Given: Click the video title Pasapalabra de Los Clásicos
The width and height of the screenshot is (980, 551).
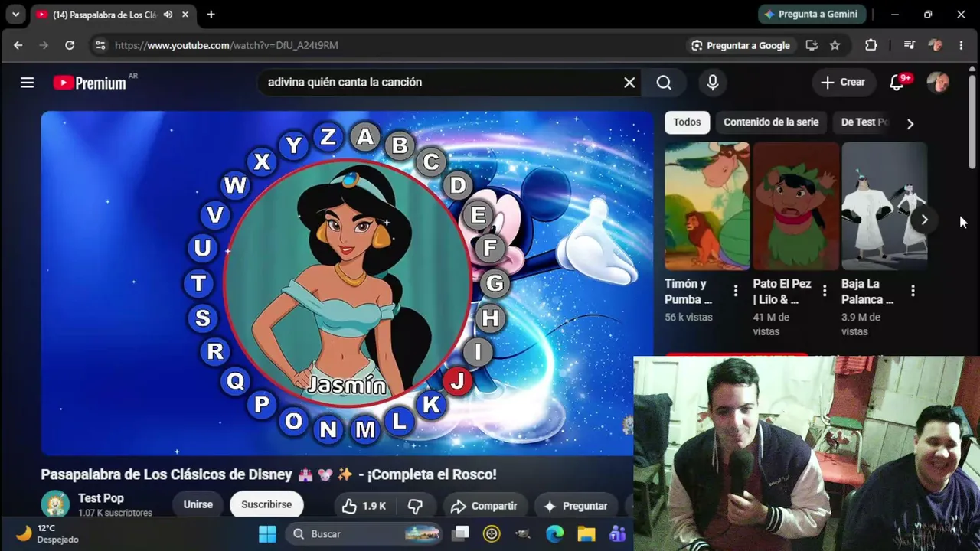Looking at the screenshot, I should [269, 474].
